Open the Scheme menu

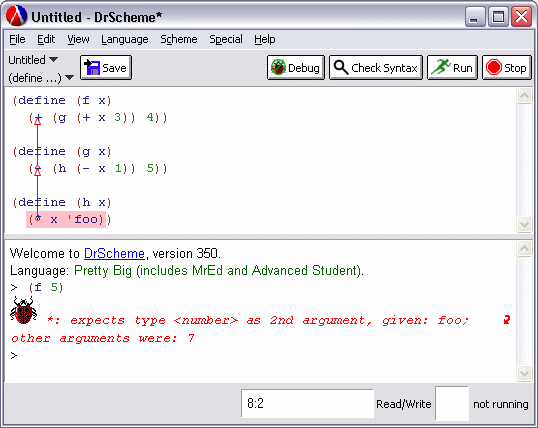coord(179,39)
